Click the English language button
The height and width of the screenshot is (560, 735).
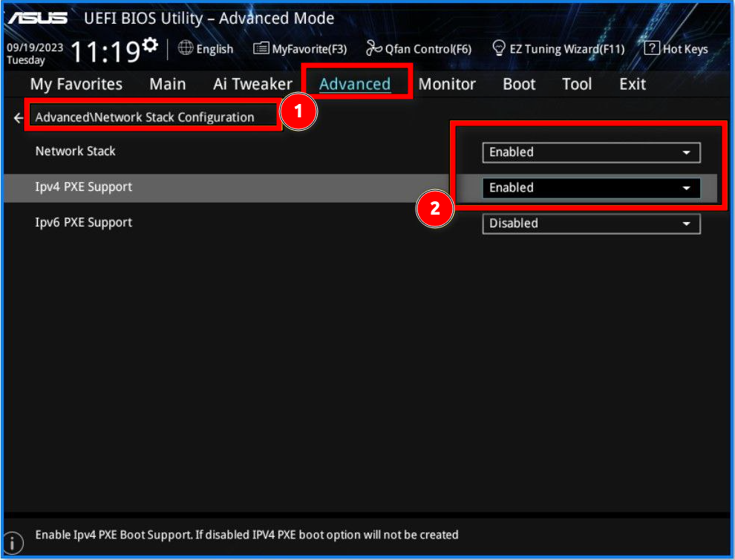[215, 49]
